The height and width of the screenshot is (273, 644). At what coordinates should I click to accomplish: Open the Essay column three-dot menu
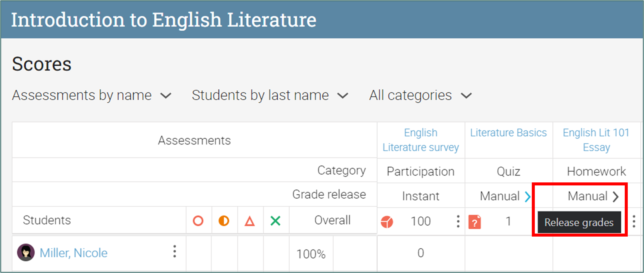coord(634,221)
